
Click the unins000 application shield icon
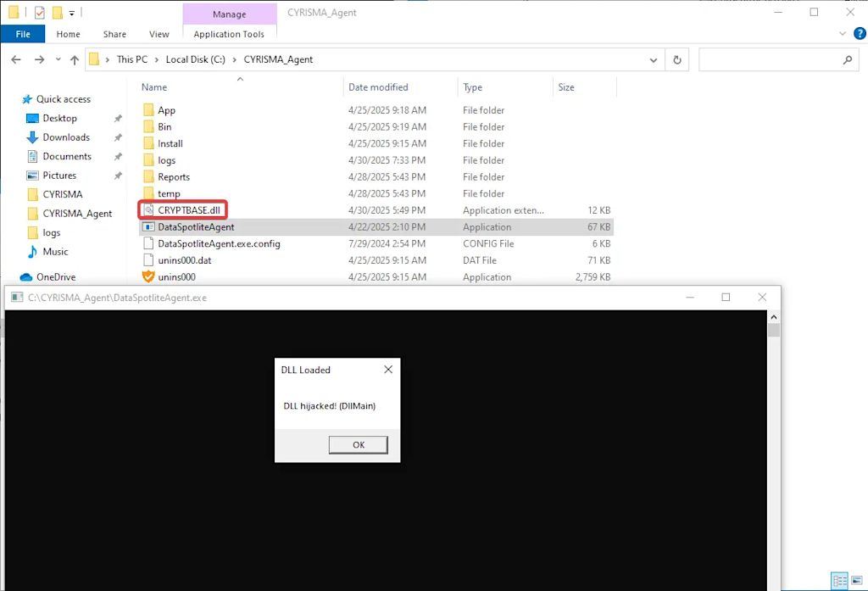(x=147, y=276)
